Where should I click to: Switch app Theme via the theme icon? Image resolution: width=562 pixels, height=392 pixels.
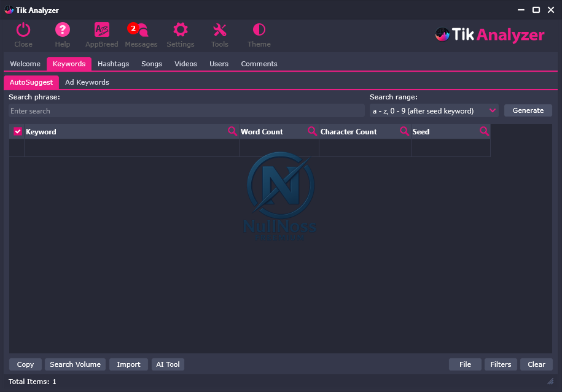pos(259,28)
